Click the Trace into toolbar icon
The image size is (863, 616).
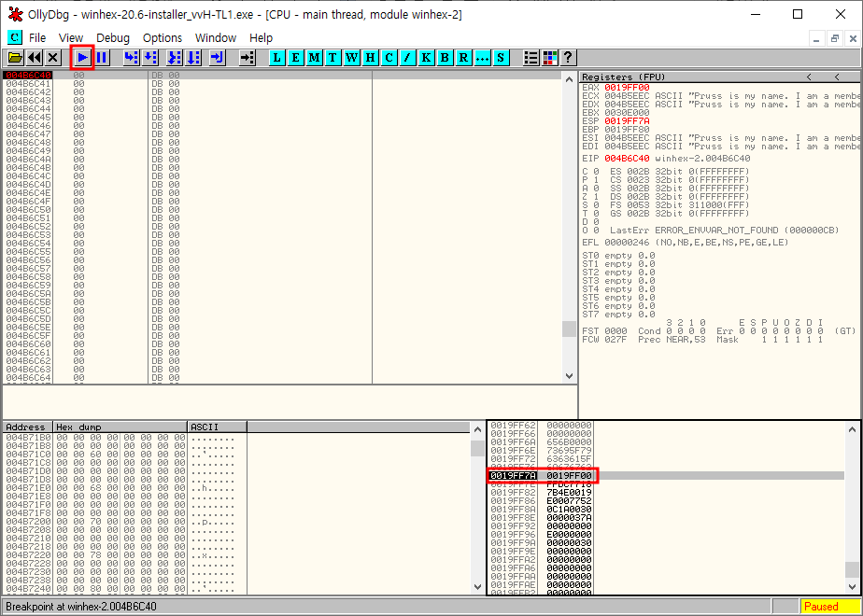pos(174,57)
